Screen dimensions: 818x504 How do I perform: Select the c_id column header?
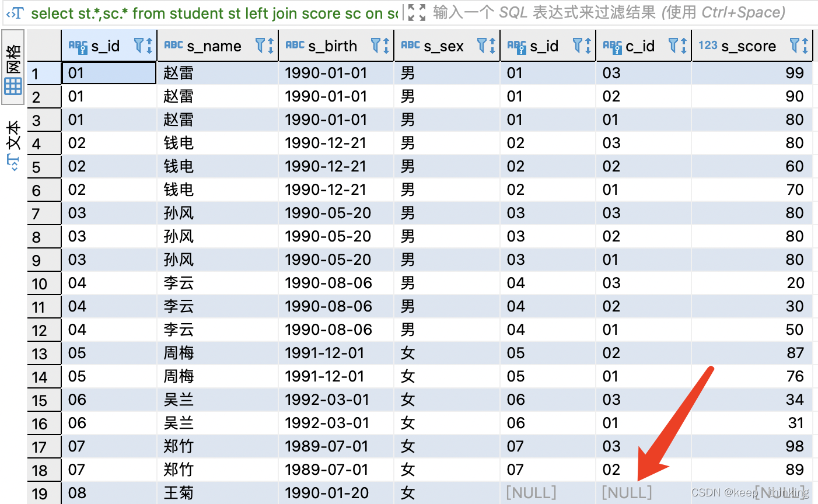pos(644,45)
